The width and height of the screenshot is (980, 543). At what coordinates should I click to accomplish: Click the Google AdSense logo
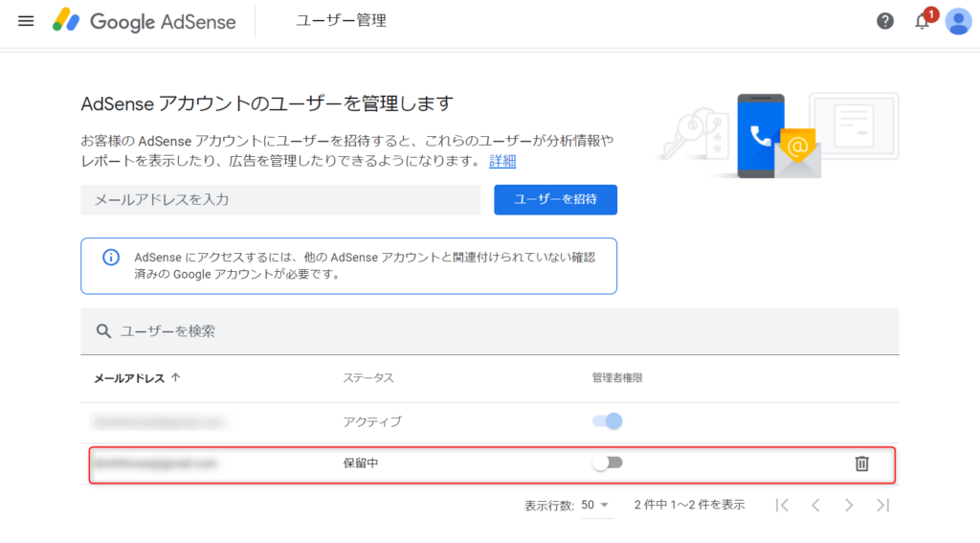coord(145,21)
